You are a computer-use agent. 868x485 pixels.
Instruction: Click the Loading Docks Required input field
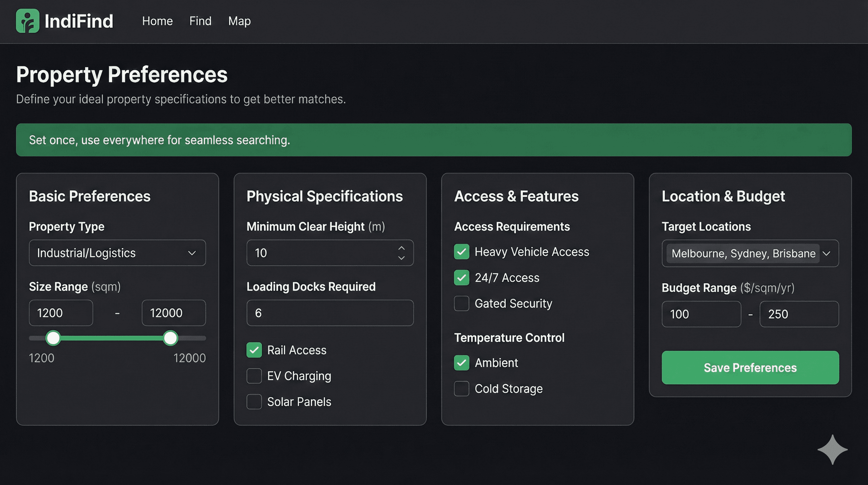[x=330, y=313]
